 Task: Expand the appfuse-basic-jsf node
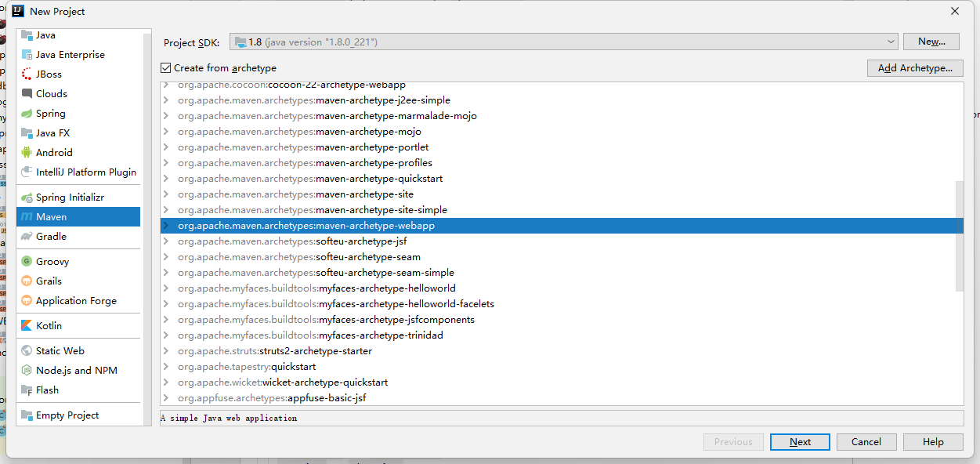(165, 398)
